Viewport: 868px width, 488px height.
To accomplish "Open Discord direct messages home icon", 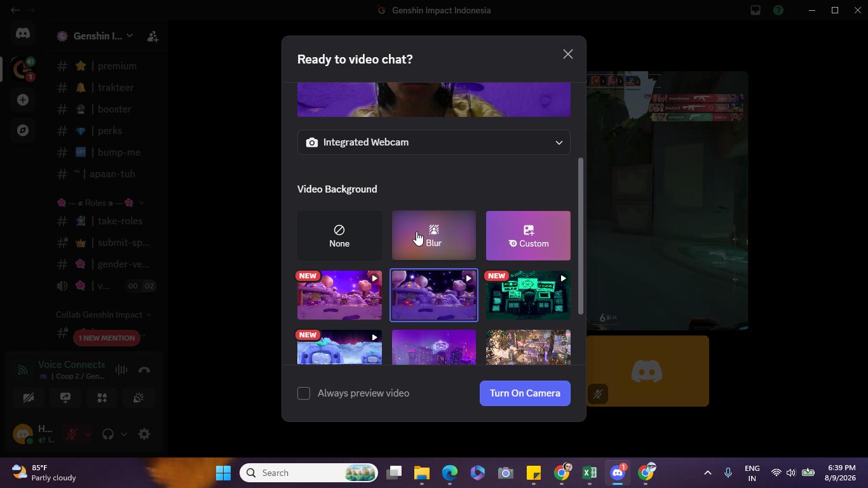I will pyautogui.click(x=23, y=33).
